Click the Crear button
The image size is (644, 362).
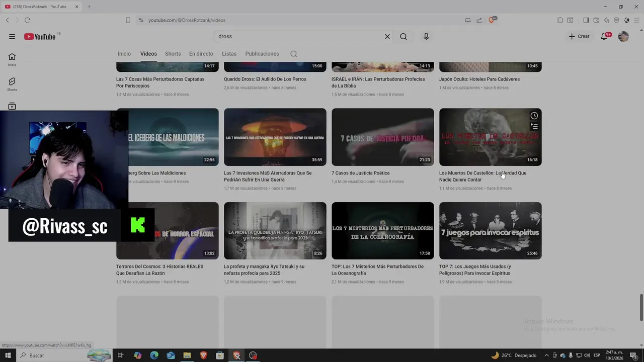click(579, 36)
